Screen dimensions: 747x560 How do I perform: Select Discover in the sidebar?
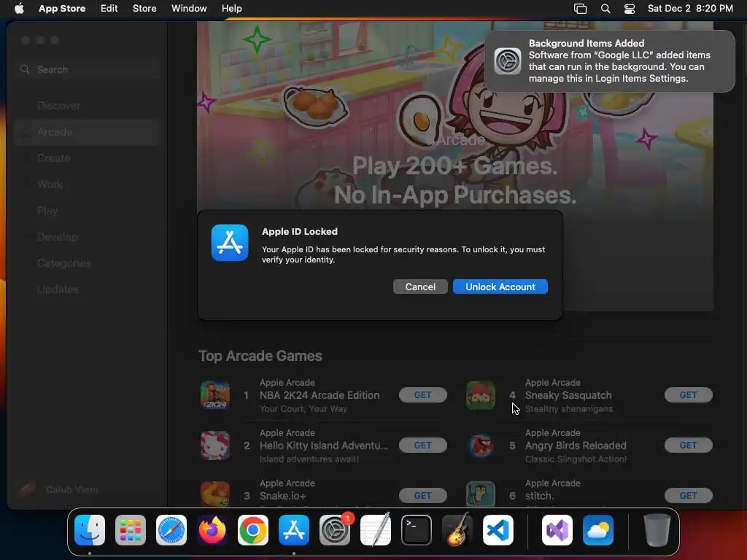87,106
